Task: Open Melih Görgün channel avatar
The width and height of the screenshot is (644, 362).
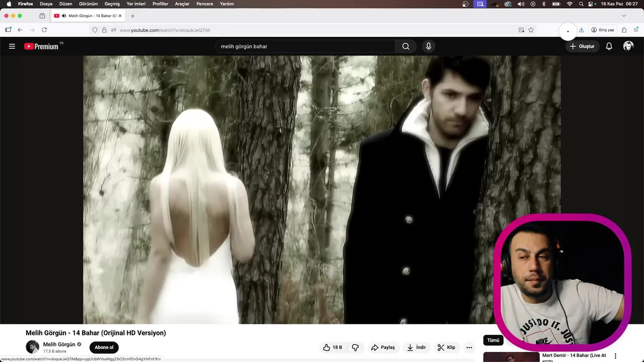Action: pos(32,347)
